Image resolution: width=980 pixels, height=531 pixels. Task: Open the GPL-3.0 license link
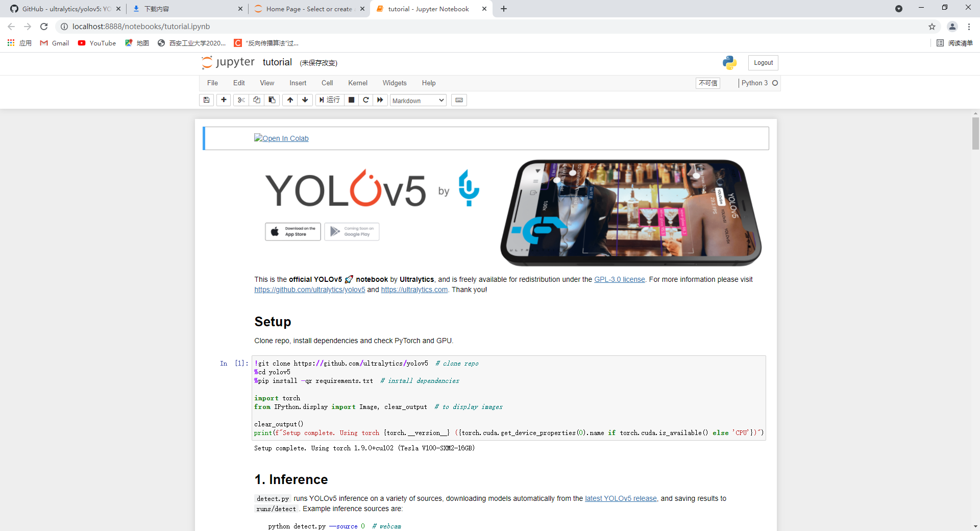tap(619, 279)
